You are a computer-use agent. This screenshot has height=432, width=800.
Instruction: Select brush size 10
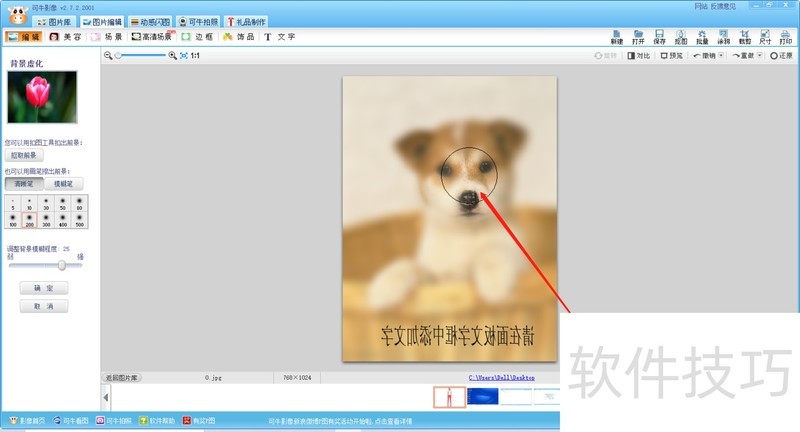click(x=30, y=203)
